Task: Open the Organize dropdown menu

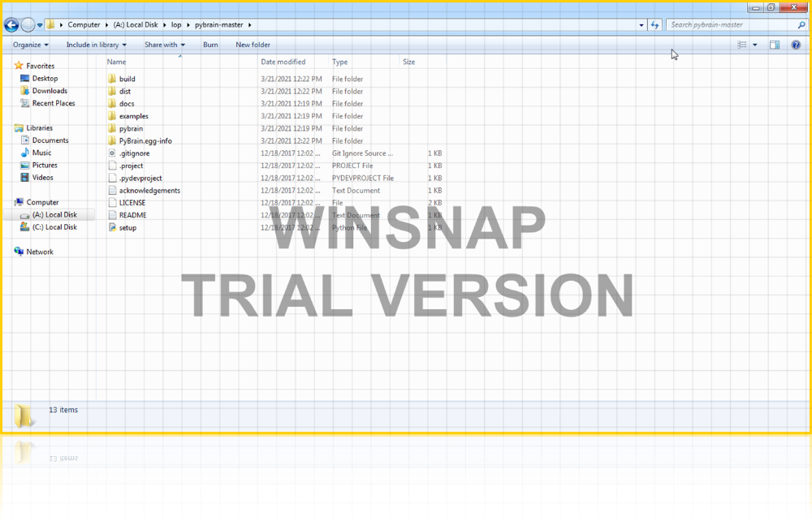Action: (31, 45)
